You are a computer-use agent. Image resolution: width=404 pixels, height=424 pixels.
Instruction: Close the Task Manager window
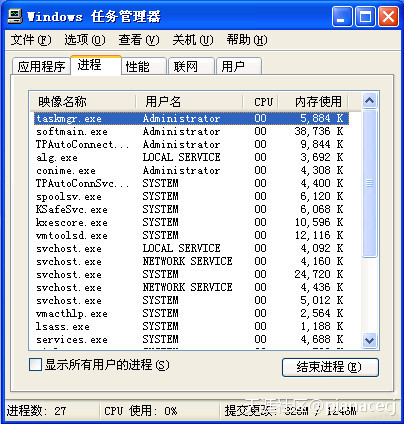pyautogui.click(x=388, y=17)
